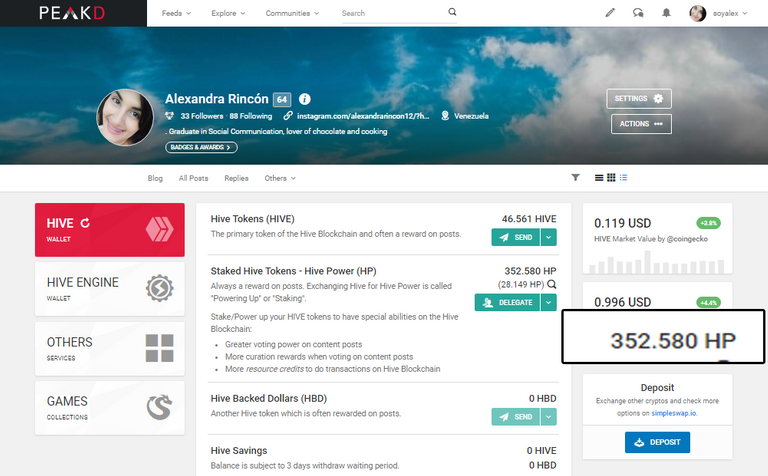The height and width of the screenshot is (476, 768).
Task: Open the Games Collections card
Action: [x=110, y=408]
